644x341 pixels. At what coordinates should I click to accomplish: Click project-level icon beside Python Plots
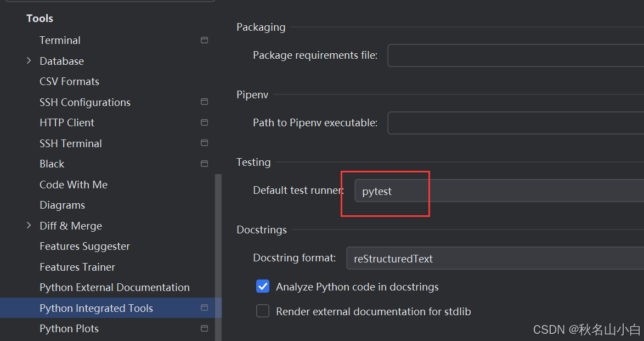204,328
